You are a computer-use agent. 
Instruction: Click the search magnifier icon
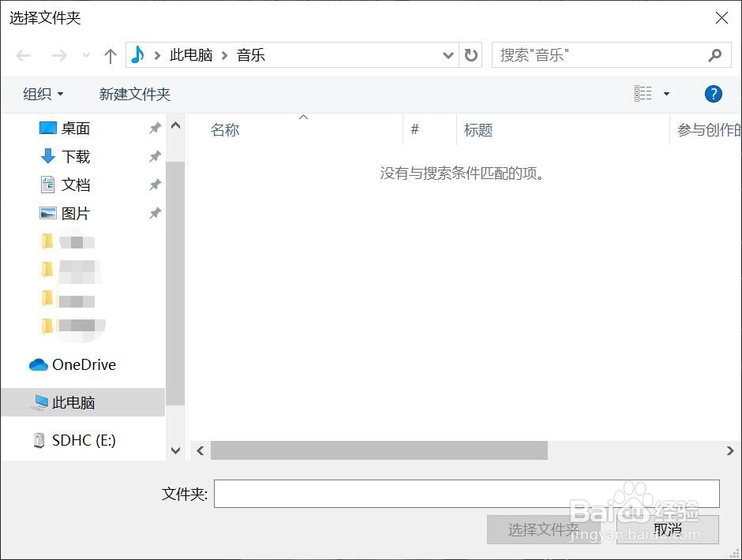714,54
